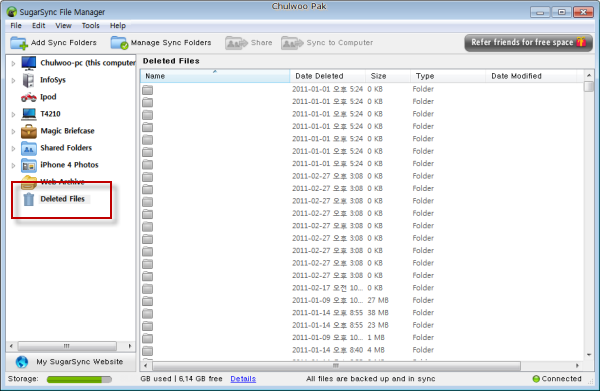Open the Shared Folders icon

29,148
